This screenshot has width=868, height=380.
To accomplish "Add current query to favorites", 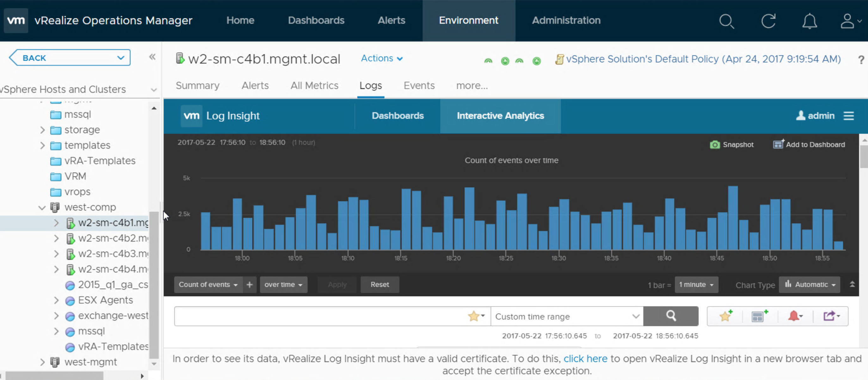I will (725, 316).
